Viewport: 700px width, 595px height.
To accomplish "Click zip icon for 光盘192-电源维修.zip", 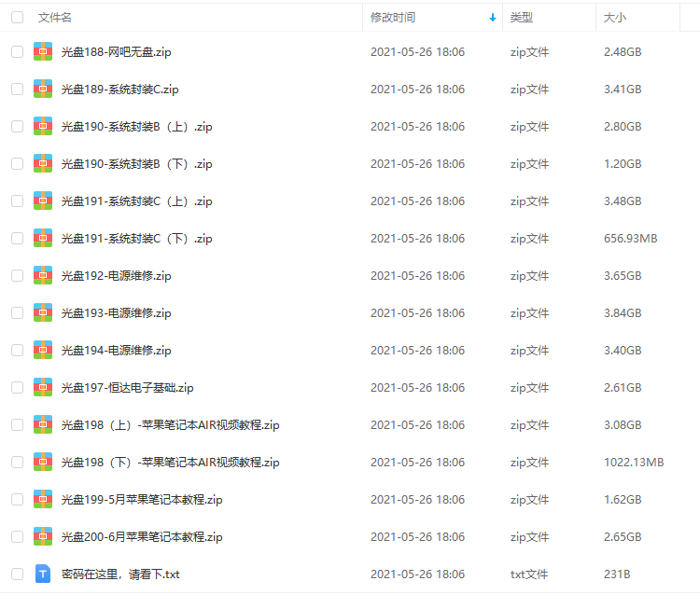I will [43, 276].
